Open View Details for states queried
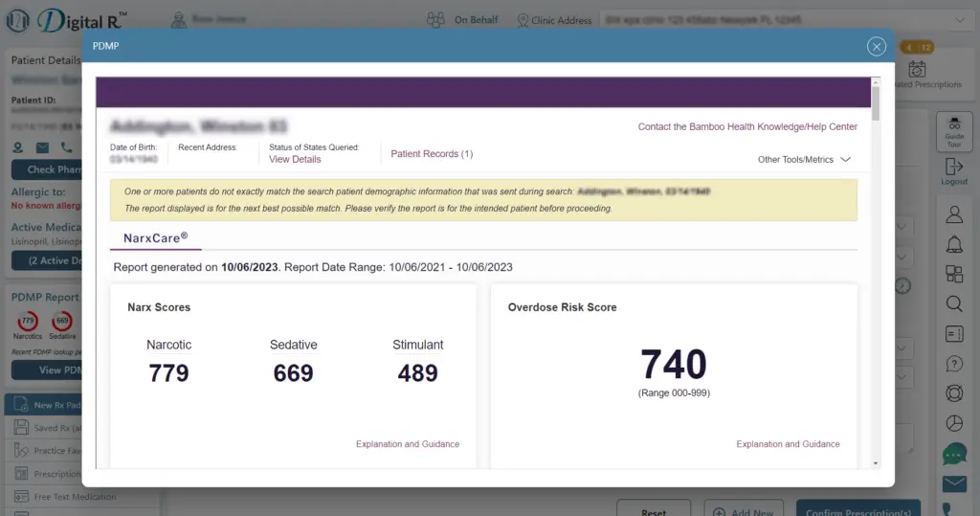980x516 pixels. [295, 160]
